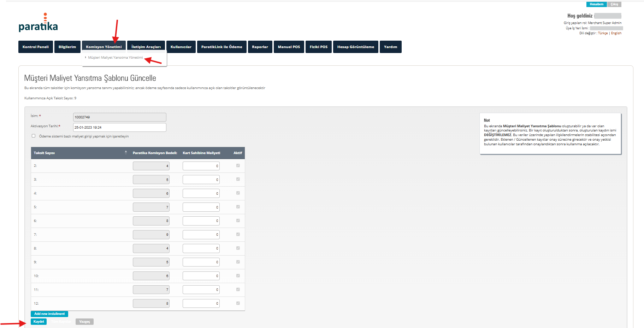
Task: Log out with the Çıkış button
Action: 614,4
